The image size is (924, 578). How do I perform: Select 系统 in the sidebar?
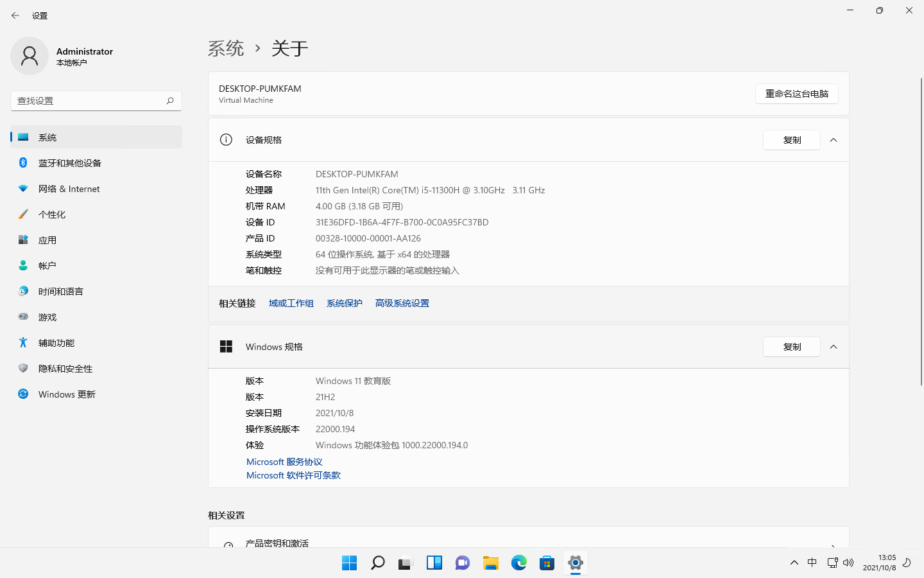coord(96,137)
